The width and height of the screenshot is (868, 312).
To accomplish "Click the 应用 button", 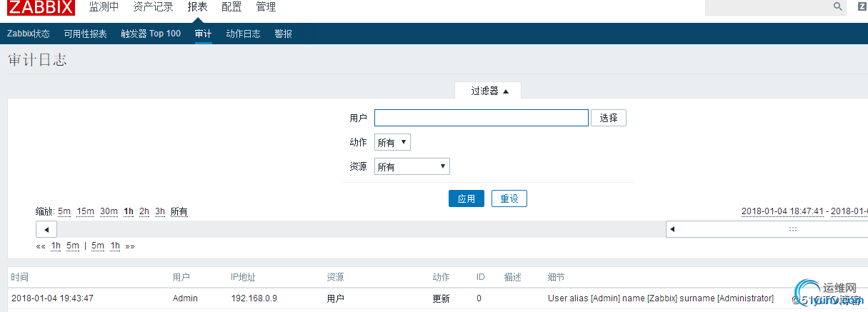I will pyautogui.click(x=467, y=198).
